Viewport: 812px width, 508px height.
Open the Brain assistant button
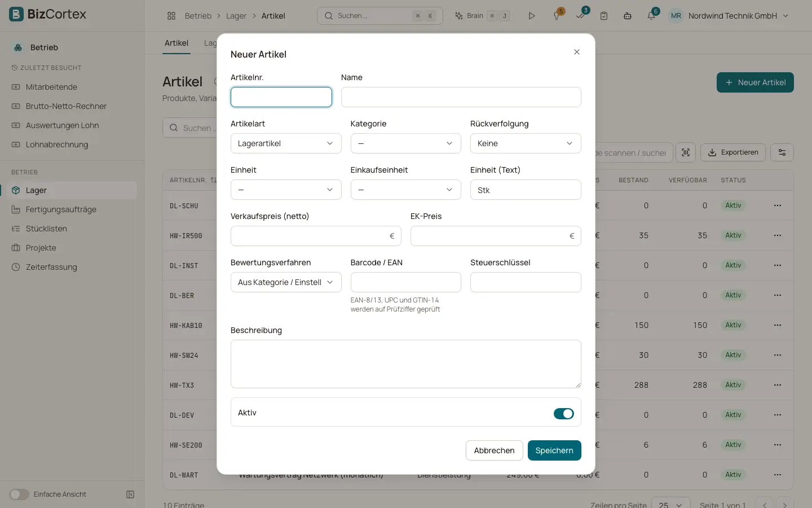click(x=482, y=16)
